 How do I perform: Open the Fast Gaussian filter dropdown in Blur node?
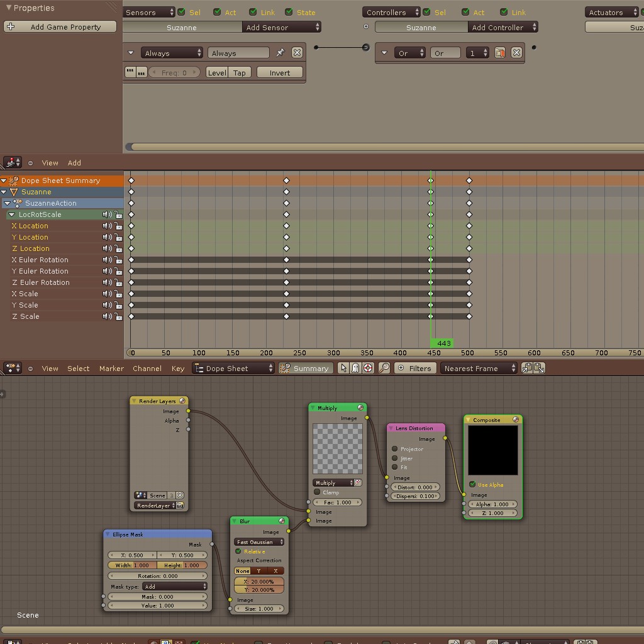tap(259, 541)
